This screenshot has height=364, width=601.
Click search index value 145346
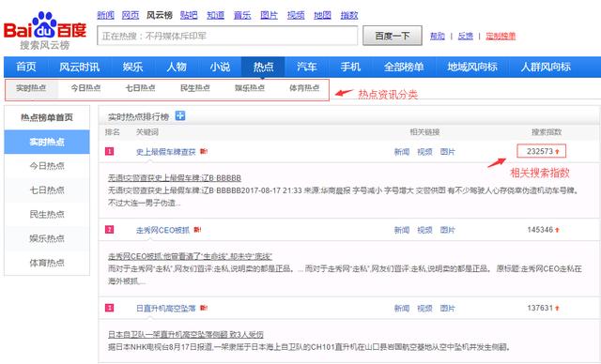point(540,230)
